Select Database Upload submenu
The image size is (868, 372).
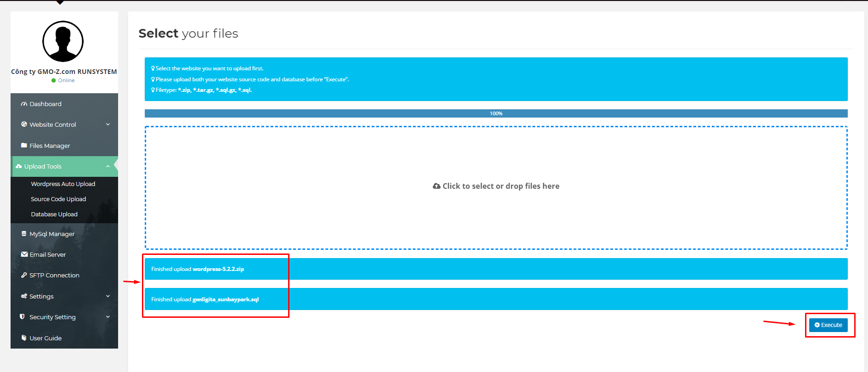click(54, 214)
